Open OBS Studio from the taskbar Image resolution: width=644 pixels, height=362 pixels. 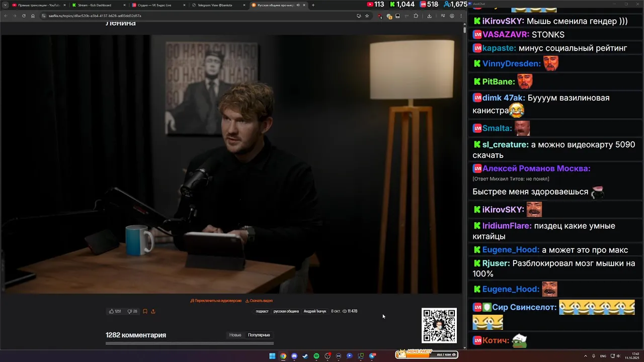tap(328, 356)
